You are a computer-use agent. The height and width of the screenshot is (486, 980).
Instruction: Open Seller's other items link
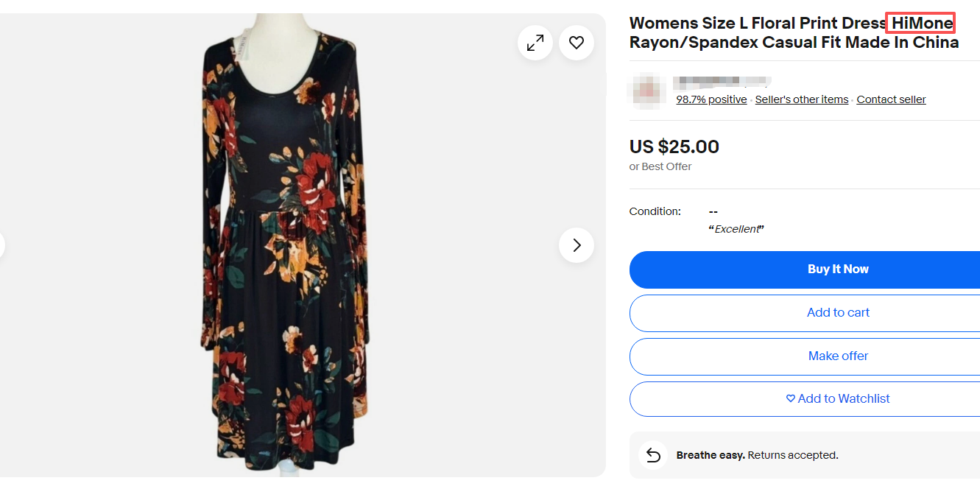pos(801,99)
